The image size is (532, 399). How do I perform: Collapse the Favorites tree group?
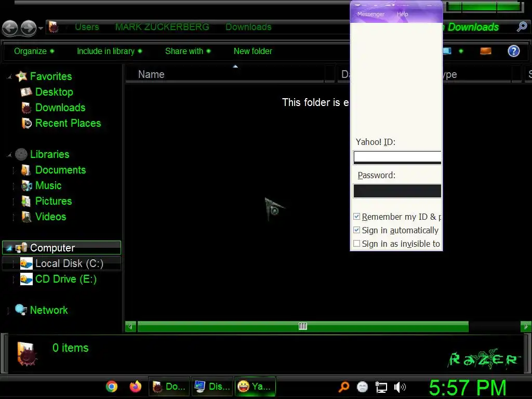[9, 77]
